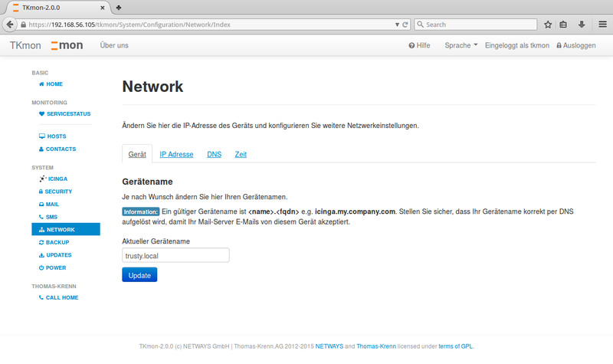The height and width of the screenshot is (364, 613).
Task: Open the terms of GPL link
Action: pyautogui.click(x=455, y=346)
